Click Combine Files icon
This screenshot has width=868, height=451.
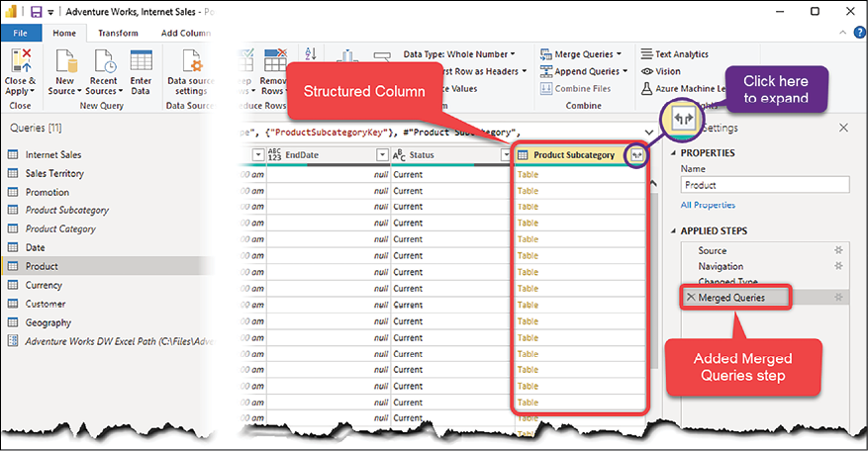(x=545, y=89)
